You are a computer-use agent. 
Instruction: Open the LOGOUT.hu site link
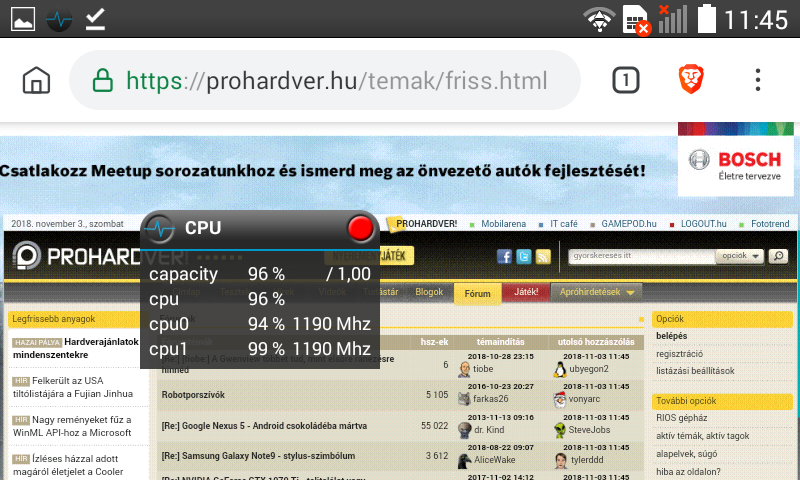coord(704,224)
